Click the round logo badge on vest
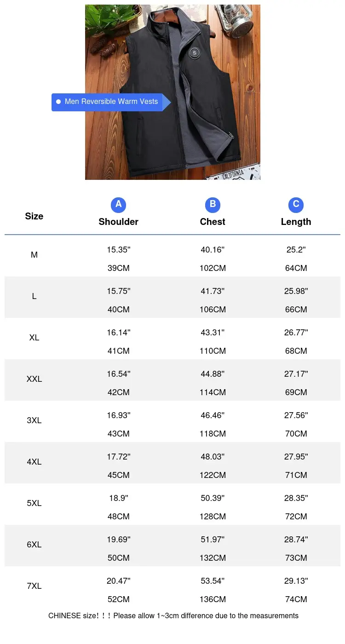 pyautogui.click(x=194, y=54)
